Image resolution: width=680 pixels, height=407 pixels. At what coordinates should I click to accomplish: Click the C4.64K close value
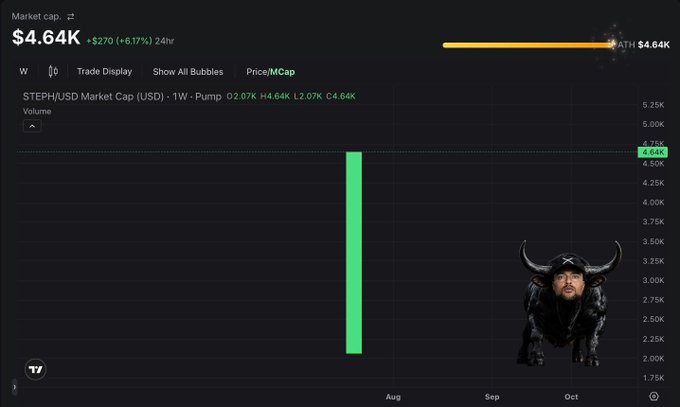[341, 96]
